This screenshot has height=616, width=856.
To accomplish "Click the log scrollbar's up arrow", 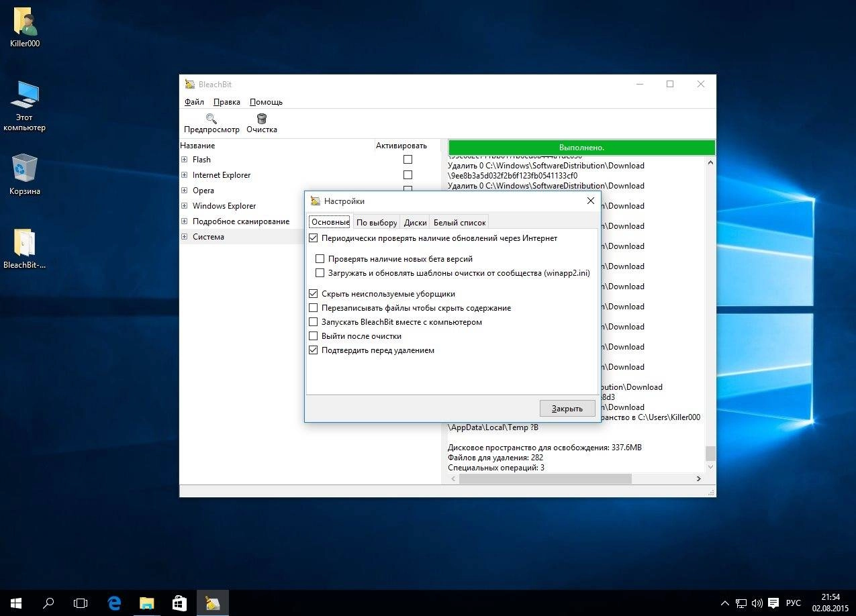I will [711, 162].
